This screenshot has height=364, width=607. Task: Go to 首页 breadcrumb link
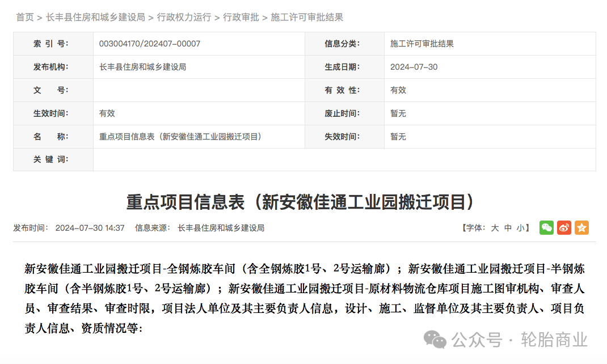[25, 18]
